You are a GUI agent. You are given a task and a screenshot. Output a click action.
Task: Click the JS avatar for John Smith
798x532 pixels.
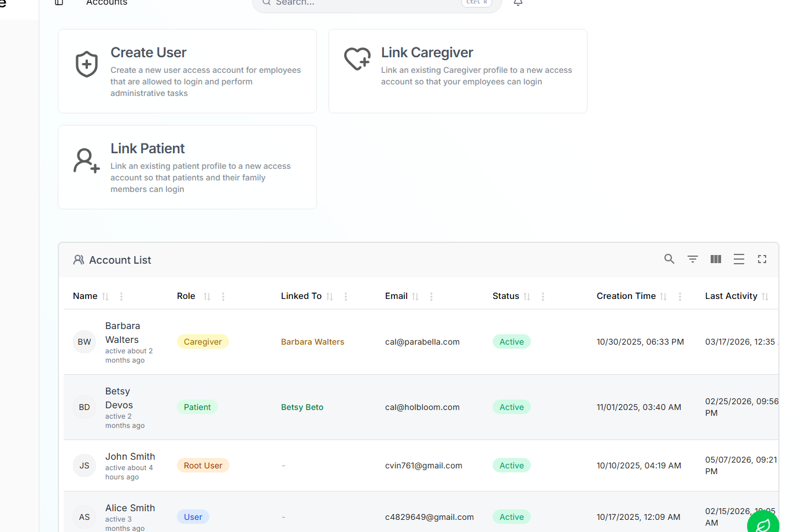pos(84,465)
